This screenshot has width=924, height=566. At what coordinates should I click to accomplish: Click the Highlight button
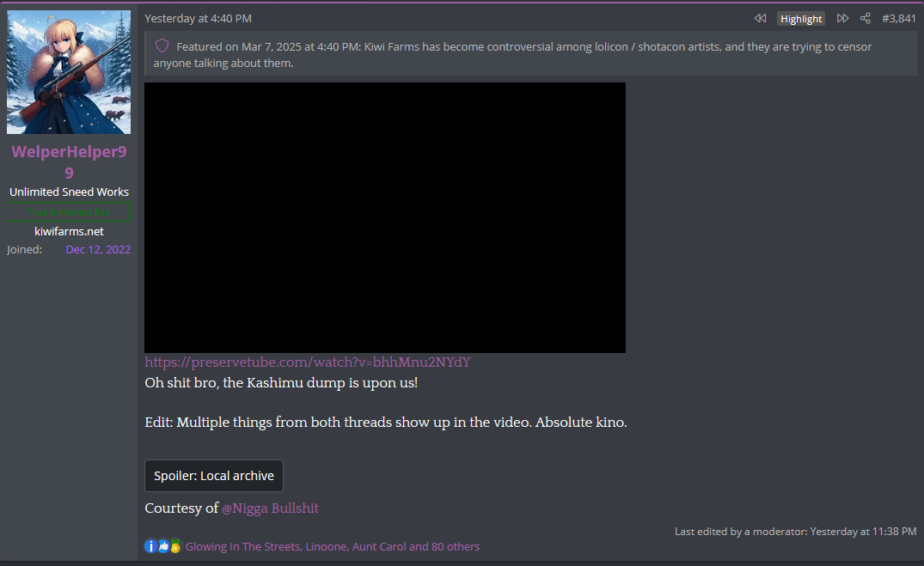(x=801, y=19)
